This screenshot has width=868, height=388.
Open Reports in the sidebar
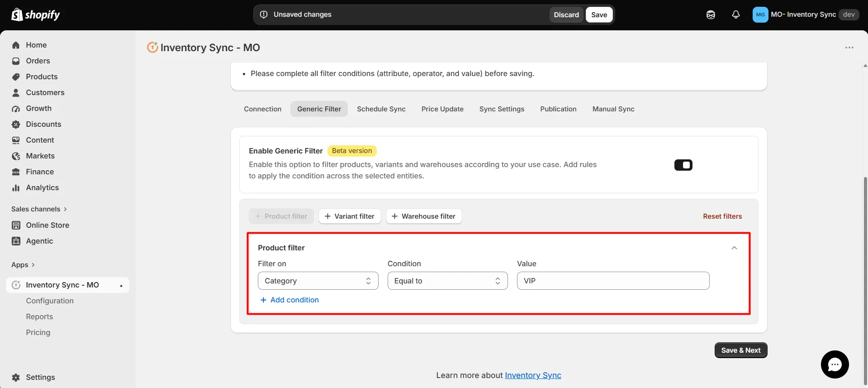click(x=39, y=316)
